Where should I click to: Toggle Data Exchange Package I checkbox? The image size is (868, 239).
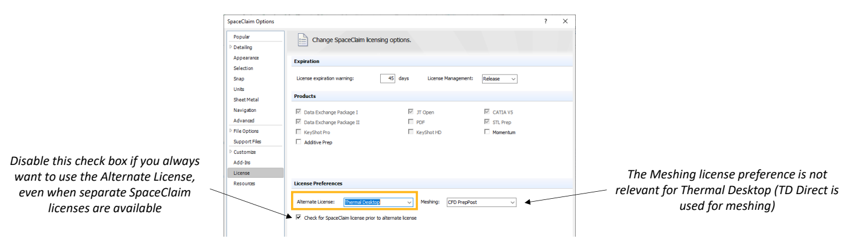click(299, 112)
